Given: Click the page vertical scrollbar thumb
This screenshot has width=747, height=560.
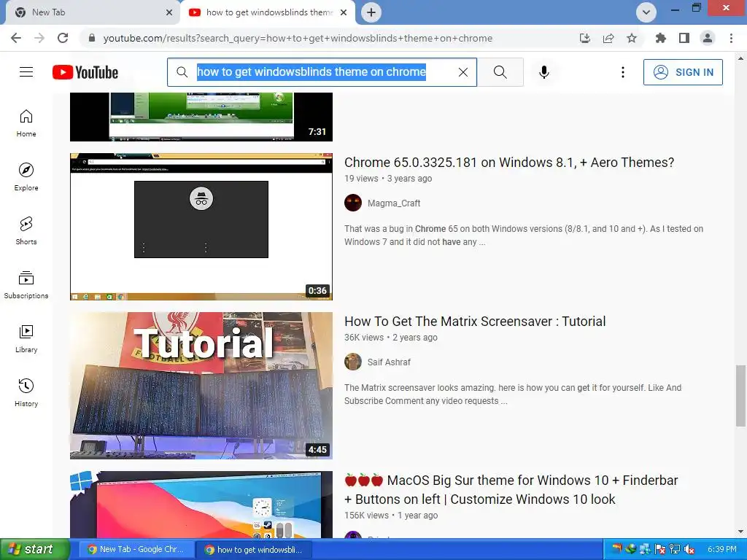Looking at the screenshot, I should pos(740,396).
